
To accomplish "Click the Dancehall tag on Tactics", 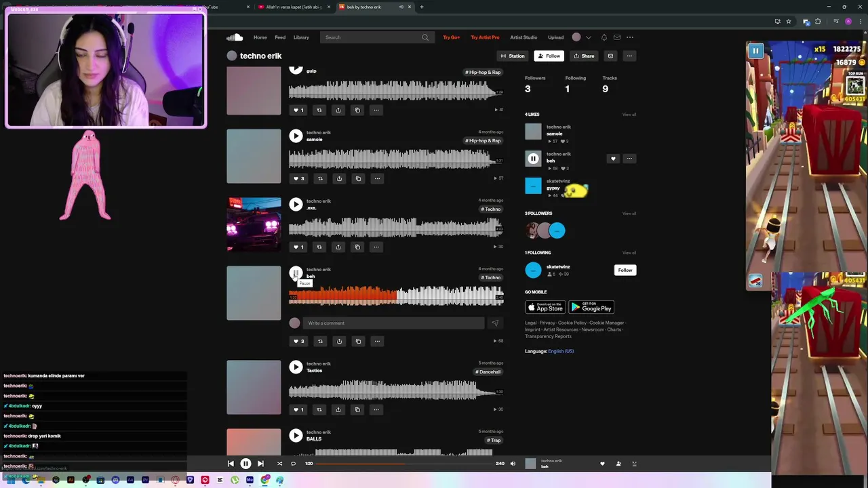I will point(488,371).
